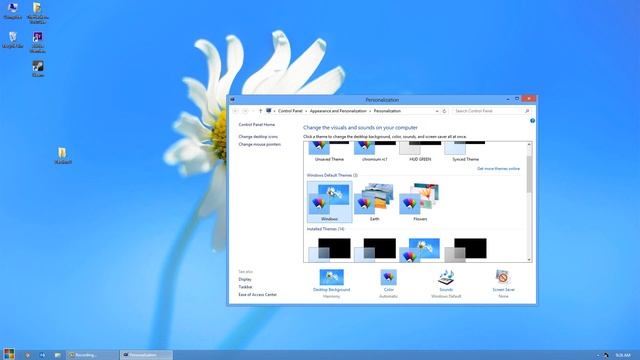Select the HUD GREEN theme

click(x=420, y=151)
